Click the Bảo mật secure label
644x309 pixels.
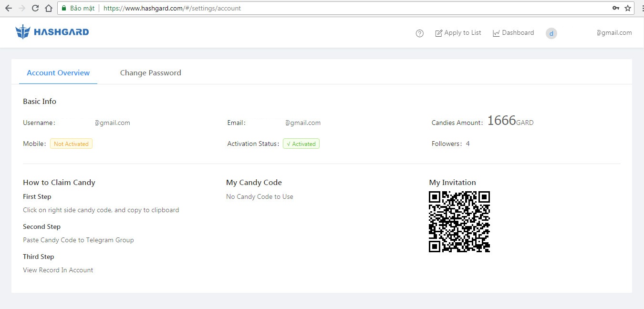pos(82,9)
